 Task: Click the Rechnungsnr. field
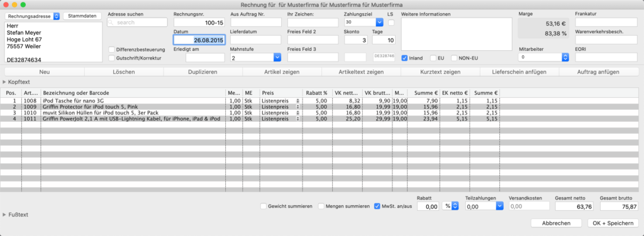199,23
